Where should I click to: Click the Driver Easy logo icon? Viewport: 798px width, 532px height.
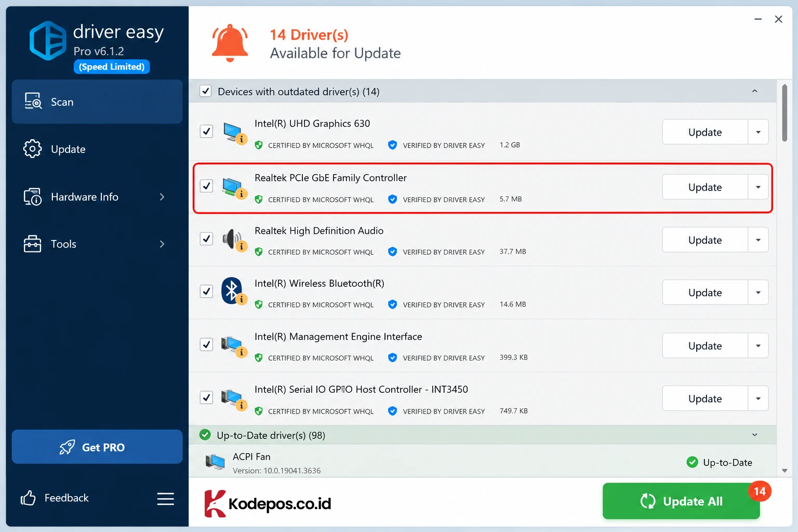click(x=48, y=41)
